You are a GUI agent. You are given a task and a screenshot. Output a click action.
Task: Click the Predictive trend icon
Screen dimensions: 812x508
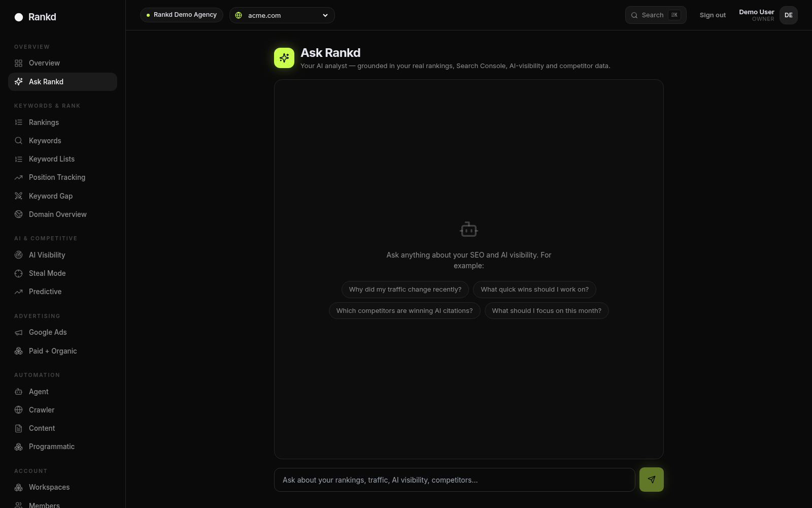click(19, 292)
